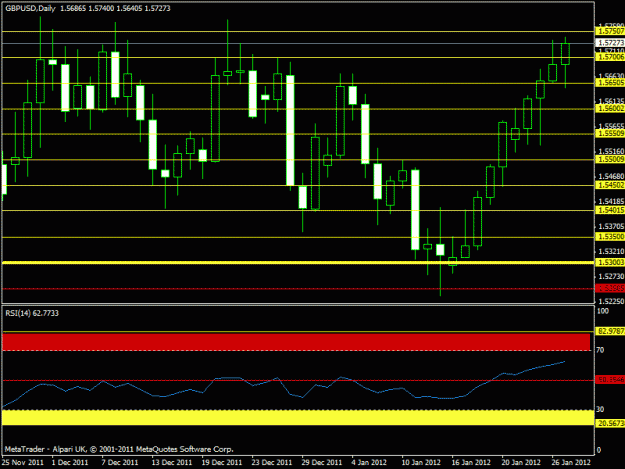Click the 13 Dec 2011 date label
Viewport: 625px width, 469px height.
pos(172,463)
